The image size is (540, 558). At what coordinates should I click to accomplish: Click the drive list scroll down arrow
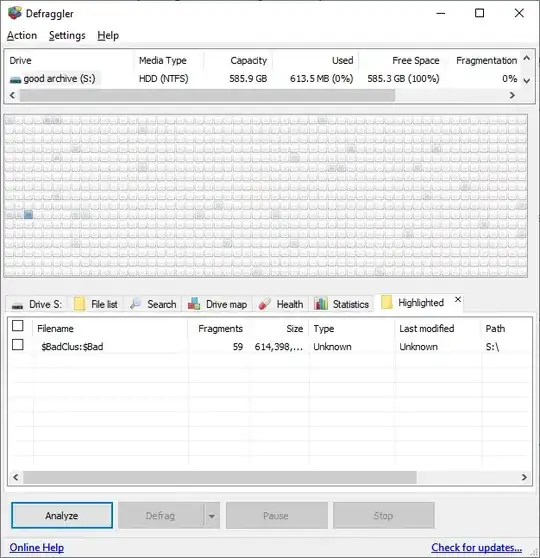[527, 81]
